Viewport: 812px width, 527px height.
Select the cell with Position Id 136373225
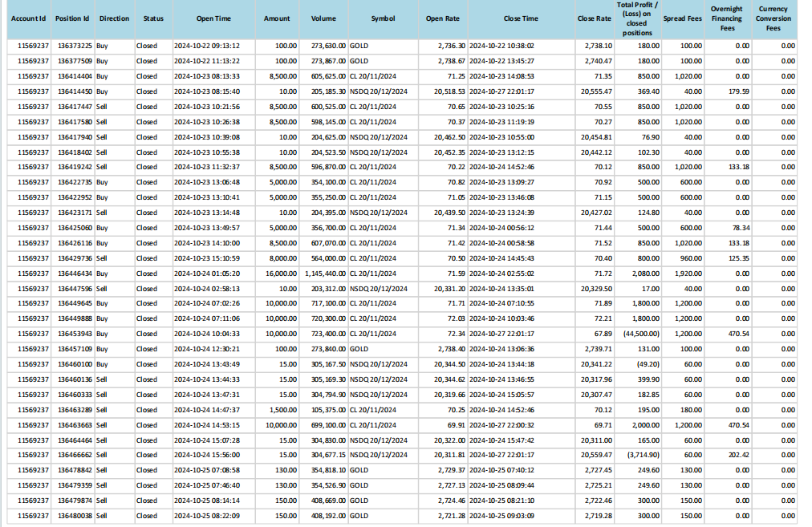[x=74, y=46]
